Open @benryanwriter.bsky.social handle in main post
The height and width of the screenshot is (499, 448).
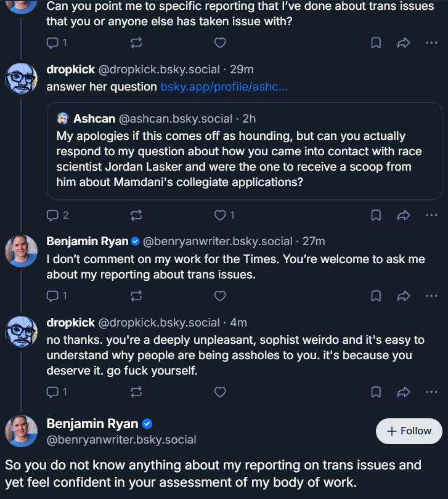pyautogui.click(x=121, y=440)
